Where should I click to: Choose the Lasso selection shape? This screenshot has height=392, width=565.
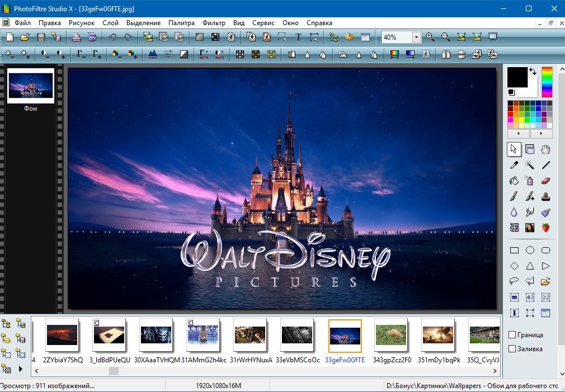[514, 281]
